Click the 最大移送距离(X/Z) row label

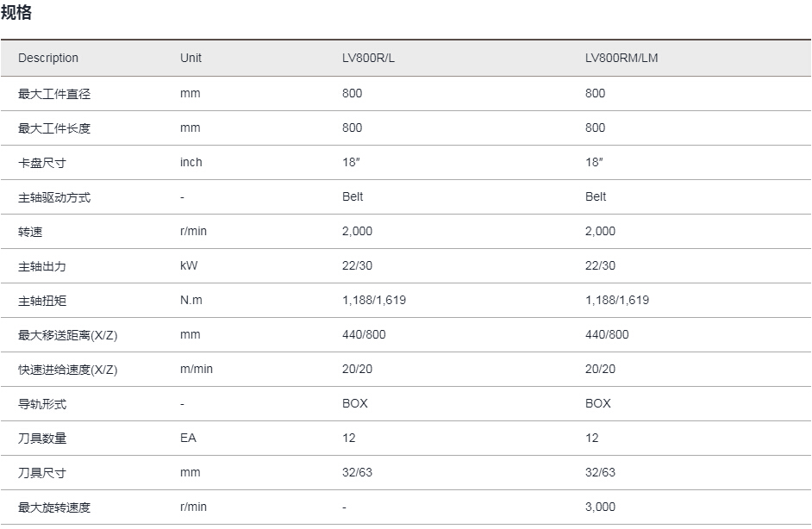pyautogui.click(x=67, y=335)
